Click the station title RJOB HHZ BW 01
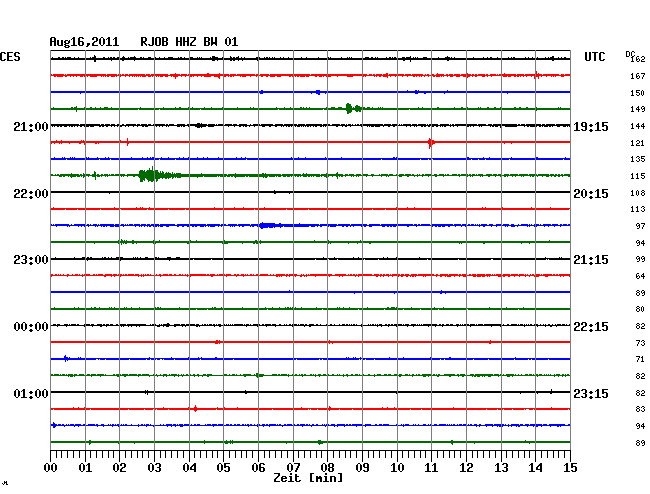 tap(189, 42)
